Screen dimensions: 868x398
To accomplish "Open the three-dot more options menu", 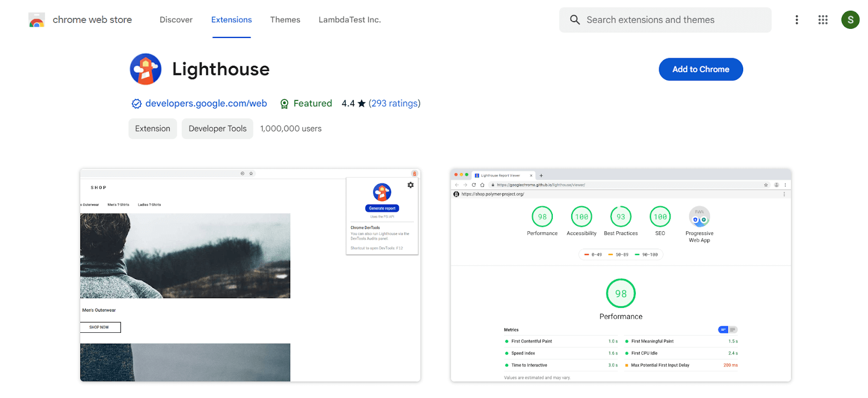I will [796, 20].
